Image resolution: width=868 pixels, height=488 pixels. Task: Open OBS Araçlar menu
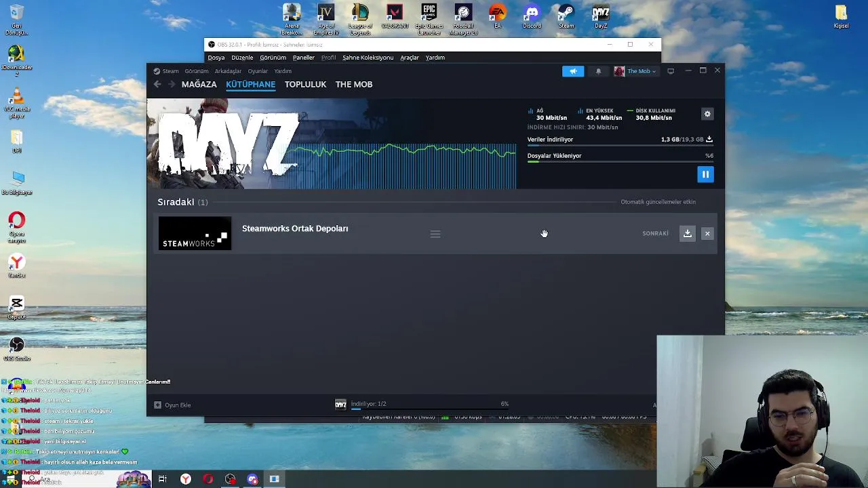[410, 58]
